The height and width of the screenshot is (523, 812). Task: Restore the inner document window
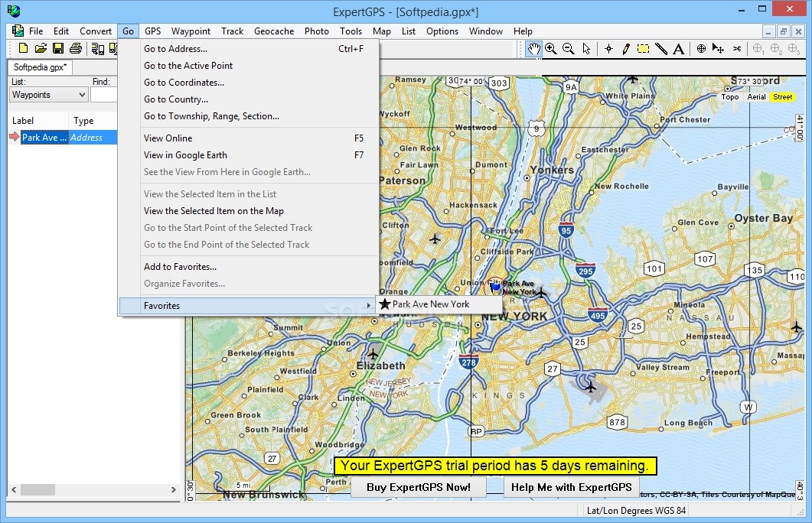[x=784, y=31]
